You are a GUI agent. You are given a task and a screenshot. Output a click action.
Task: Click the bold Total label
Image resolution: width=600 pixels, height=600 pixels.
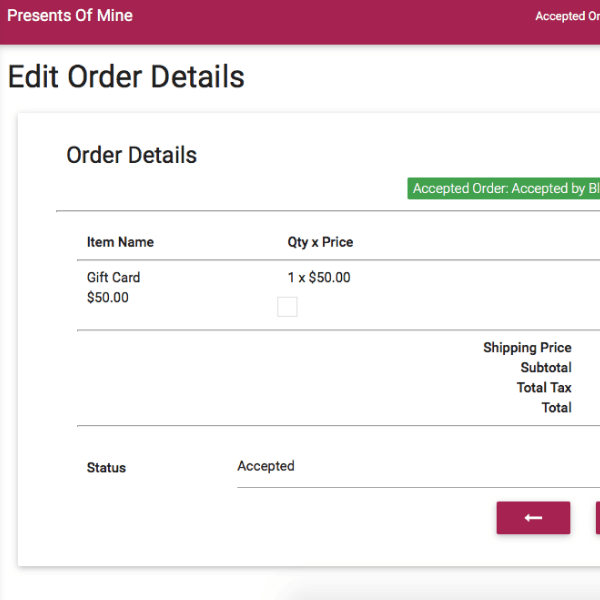(x=556, y=408)
